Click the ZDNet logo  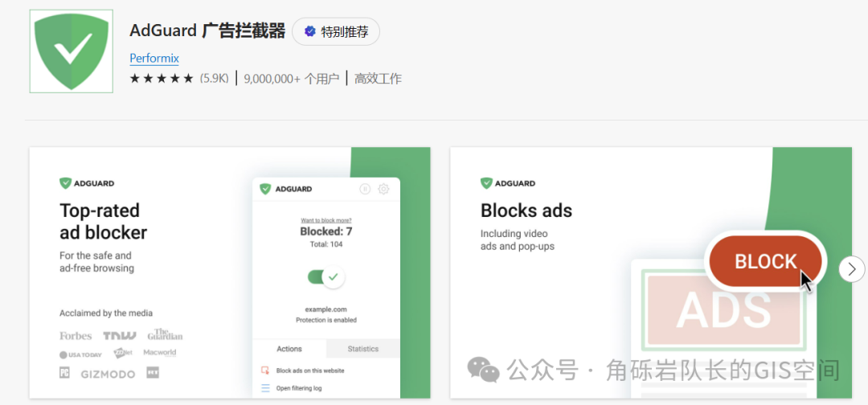coord(122,353)
